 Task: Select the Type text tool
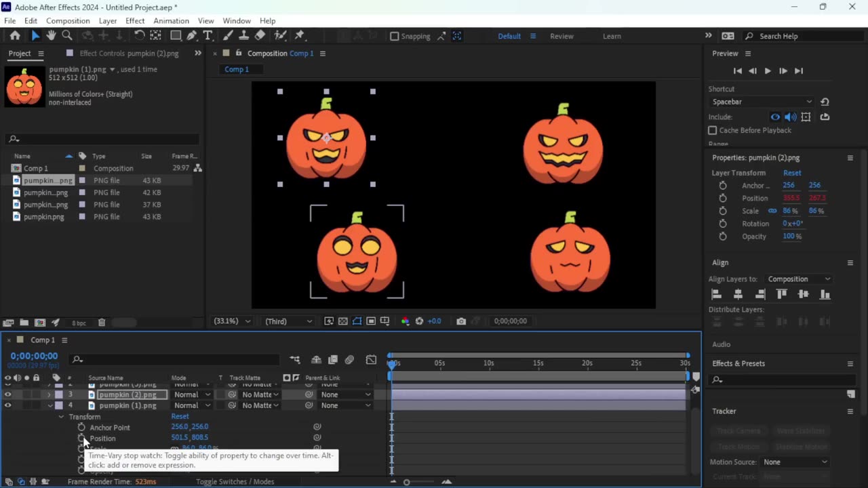tap(208, 36)
